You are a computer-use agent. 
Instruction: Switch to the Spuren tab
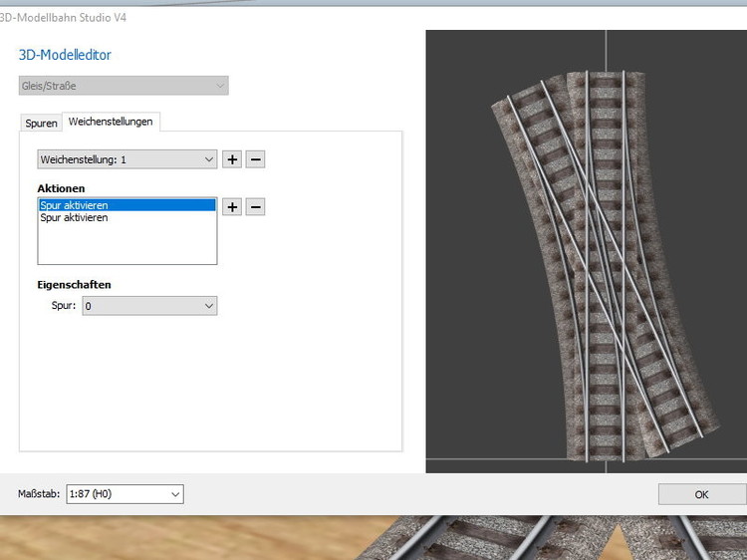click(x=41, y=123)
